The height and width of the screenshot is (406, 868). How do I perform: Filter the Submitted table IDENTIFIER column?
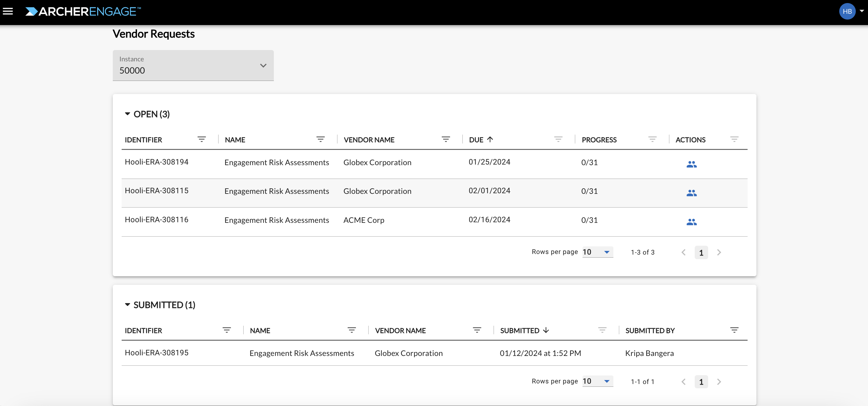coord(227,330)
